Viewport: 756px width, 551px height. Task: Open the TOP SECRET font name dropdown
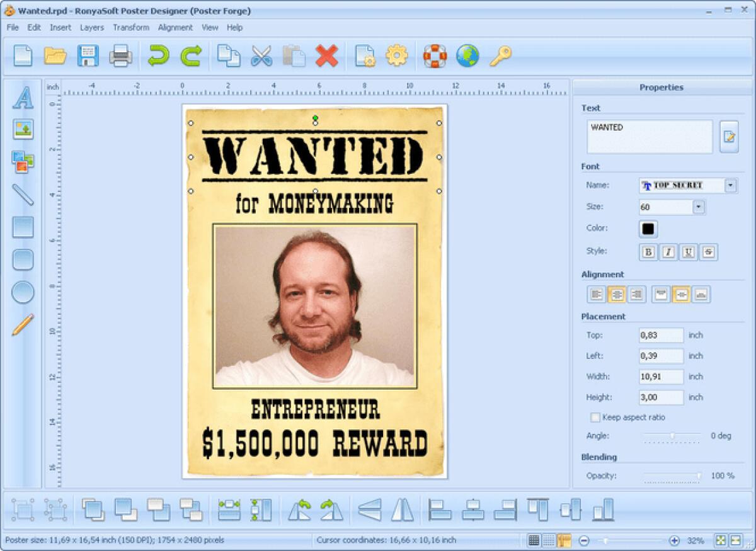coord(730,185)
